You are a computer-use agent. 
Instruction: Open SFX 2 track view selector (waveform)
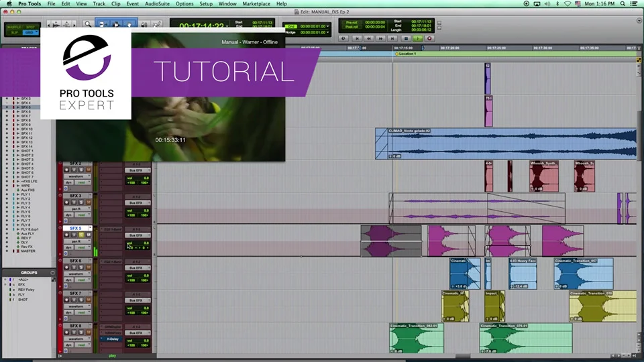click(x=76, y=176)
